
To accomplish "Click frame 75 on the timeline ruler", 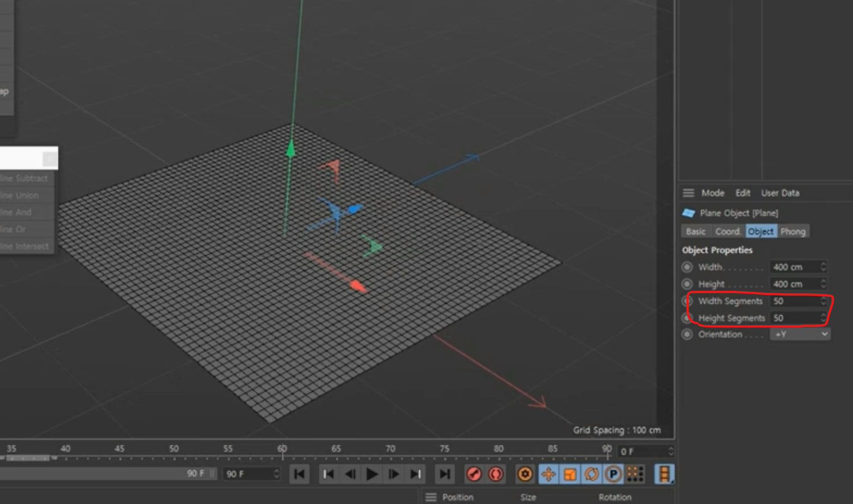I will pos(444,449).
